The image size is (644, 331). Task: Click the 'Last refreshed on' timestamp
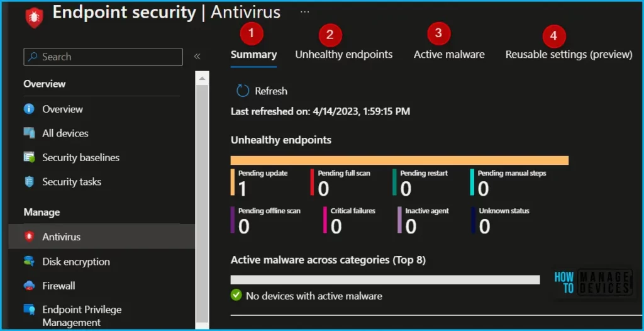[320, 111]
